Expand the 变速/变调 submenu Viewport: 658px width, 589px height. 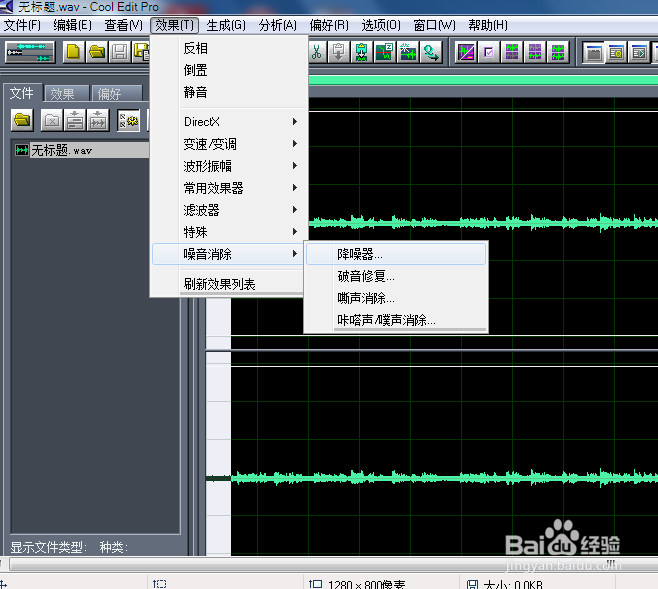(229, 144)
